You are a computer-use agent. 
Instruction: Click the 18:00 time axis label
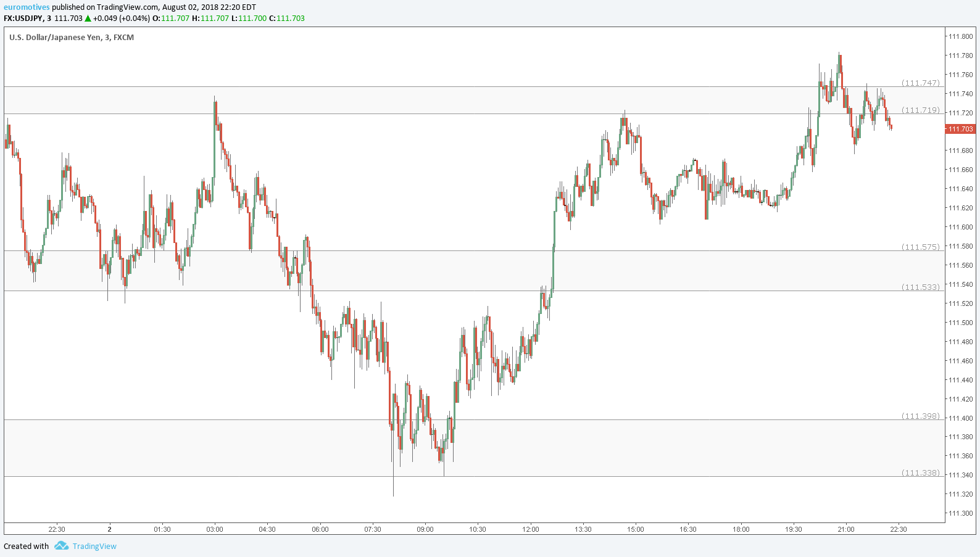coord(741,529)
